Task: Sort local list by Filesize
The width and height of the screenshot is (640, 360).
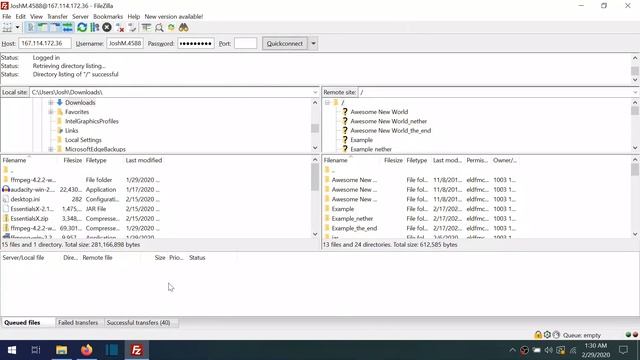Action: pos(73,160)
